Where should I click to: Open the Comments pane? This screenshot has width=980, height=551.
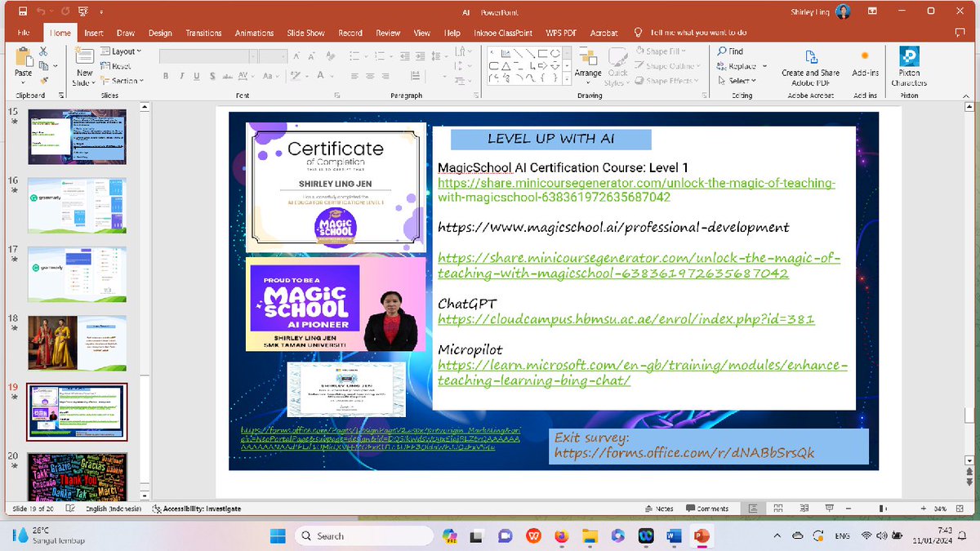click(708, 508)
